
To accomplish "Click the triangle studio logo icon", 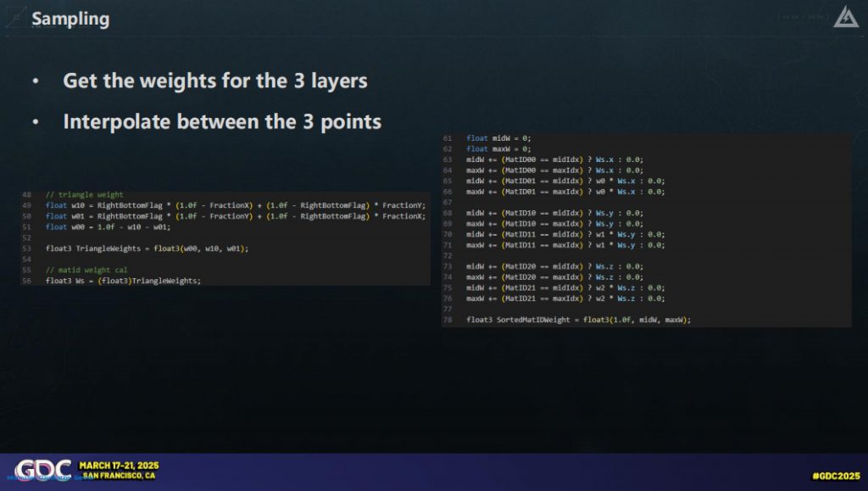I will 845,17.
